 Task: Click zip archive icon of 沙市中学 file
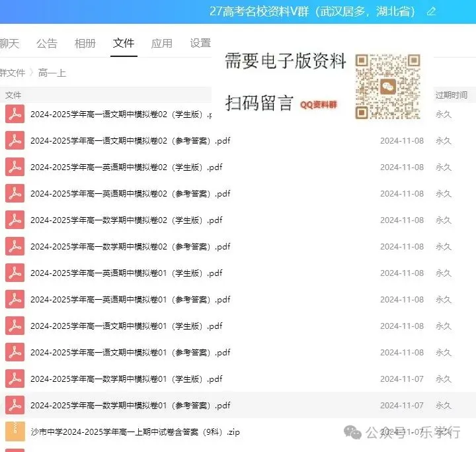pyautogui.click(x=15, y=431)
